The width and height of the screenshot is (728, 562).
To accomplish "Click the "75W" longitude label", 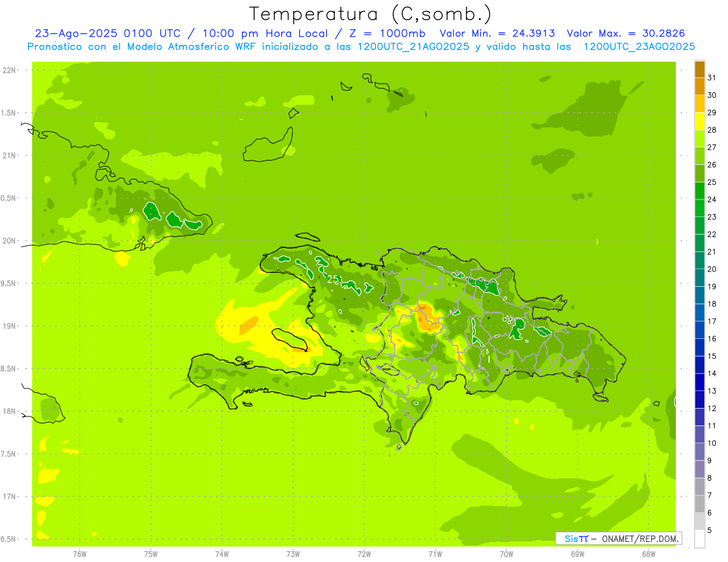I will point(151,554).
